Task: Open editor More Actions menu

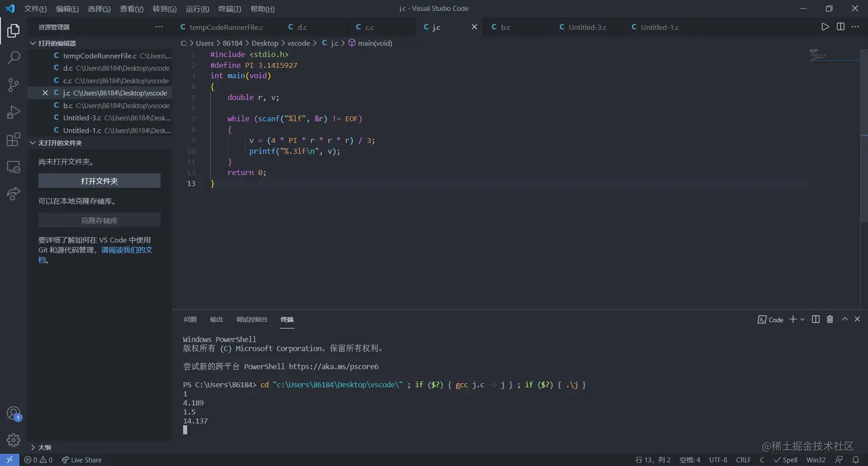Action: 855,27
